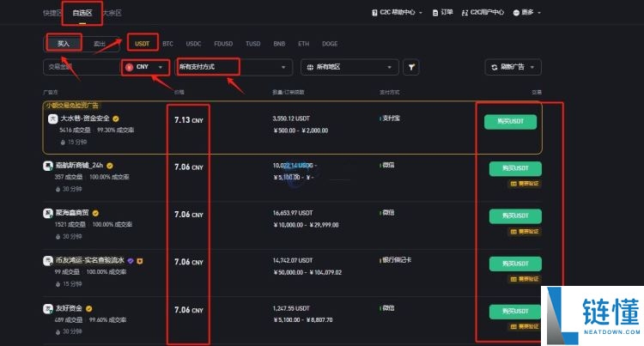Buy USDT from 币友鸿运-实名查验流水
This screenshot has width=644, height=346.
[515, 264]
